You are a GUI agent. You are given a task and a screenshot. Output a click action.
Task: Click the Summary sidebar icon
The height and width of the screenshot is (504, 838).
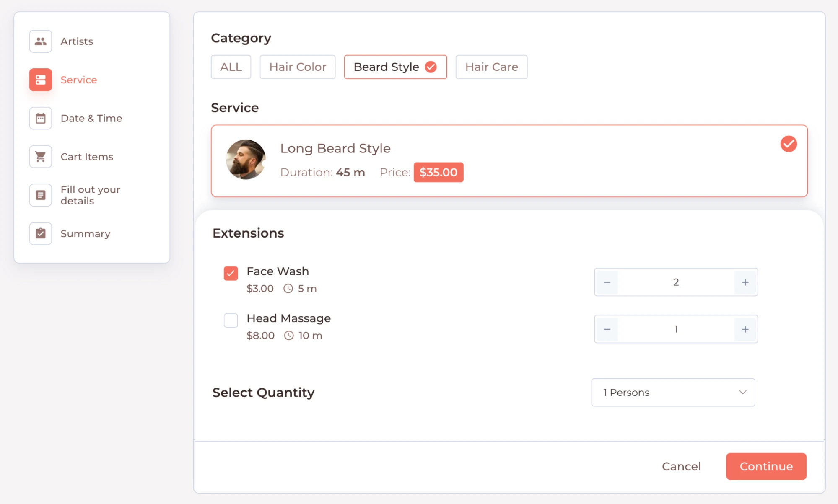(40, 233)
